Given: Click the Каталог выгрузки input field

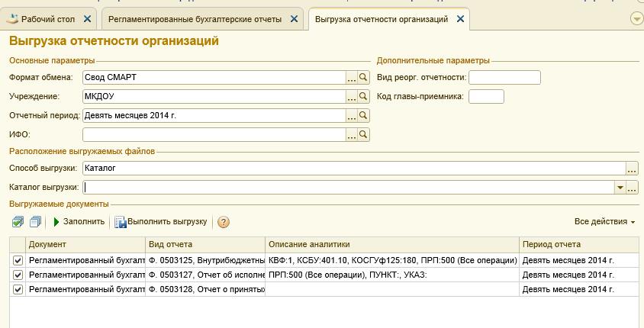Looking at the screenshot, I should (348, 187).
